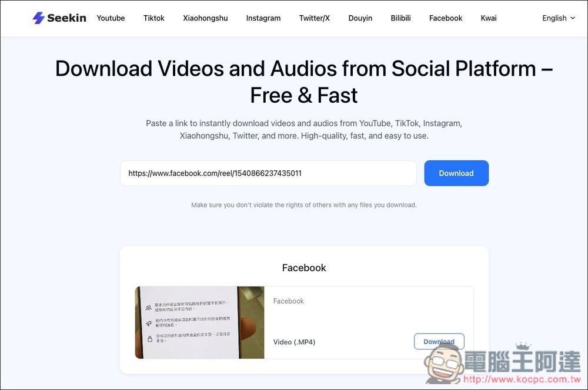Select the 'Video (.MP4)' format label

pyautogui.click(x=295, y=342)
